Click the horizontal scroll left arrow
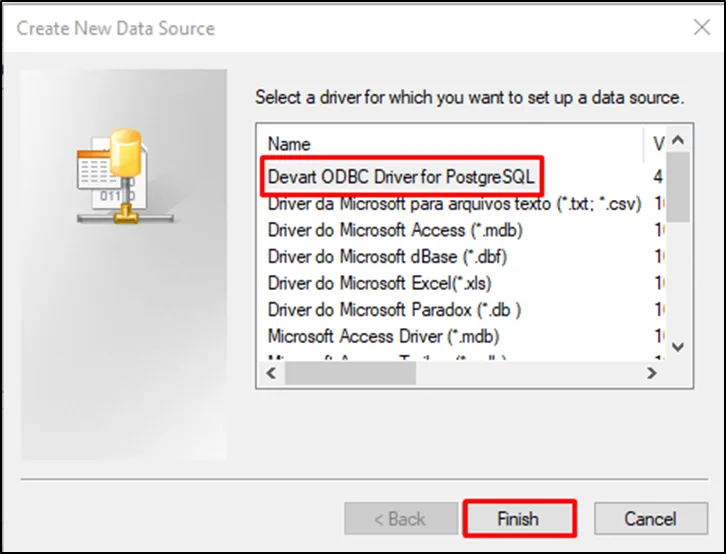 (x=268, y=373)
